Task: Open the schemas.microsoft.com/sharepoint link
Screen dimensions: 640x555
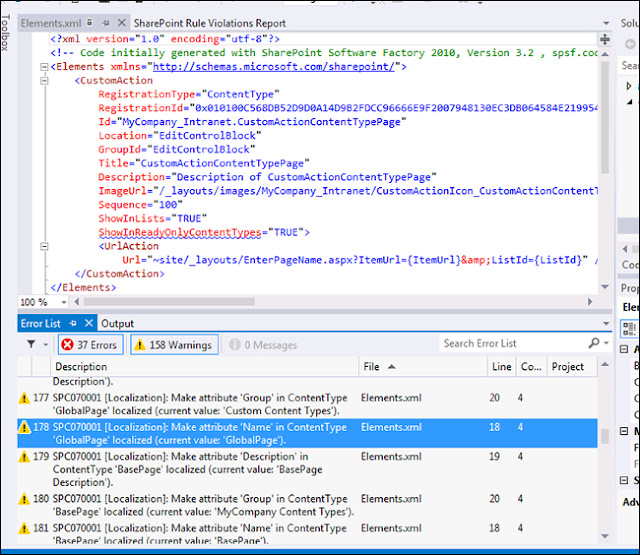Action: pos(274,67)
